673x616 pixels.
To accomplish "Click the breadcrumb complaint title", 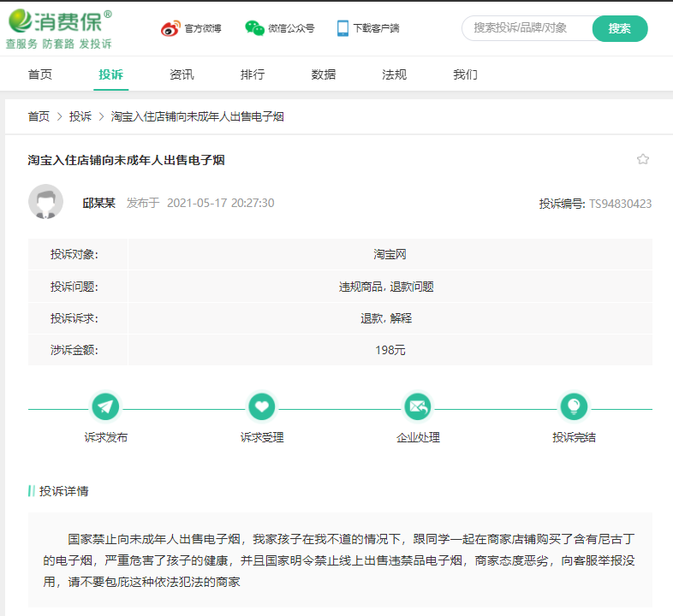I will tap(198, 116).
